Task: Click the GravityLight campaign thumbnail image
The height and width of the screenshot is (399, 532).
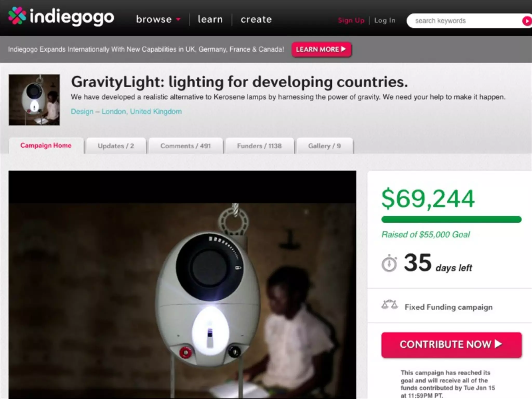Action: pos(34,100)
